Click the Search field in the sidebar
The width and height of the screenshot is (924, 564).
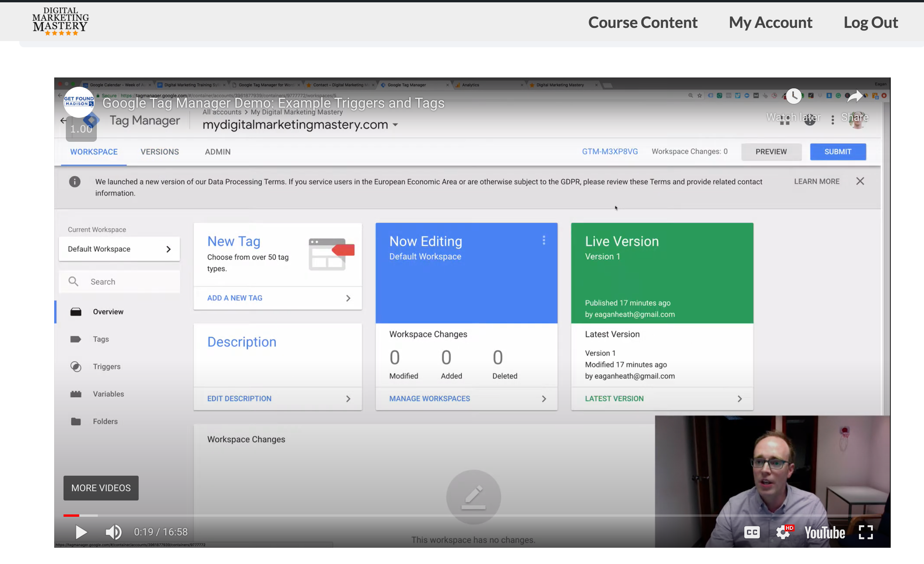[119, 282]
